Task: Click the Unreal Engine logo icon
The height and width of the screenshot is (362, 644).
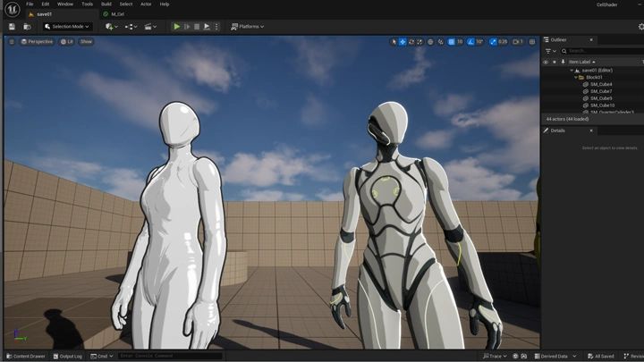Action: [13, 9]
